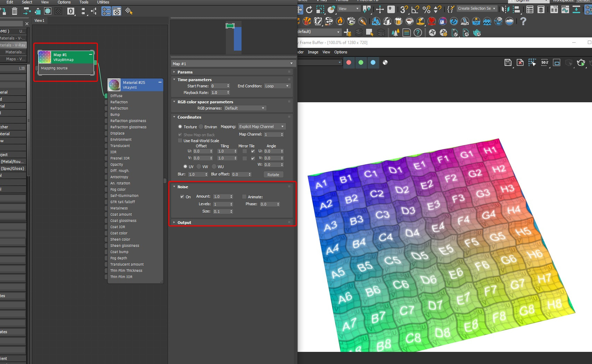Click the Material ID Channel 0 icon
Screen dimensions: 592x364
[x=71, y=11]
